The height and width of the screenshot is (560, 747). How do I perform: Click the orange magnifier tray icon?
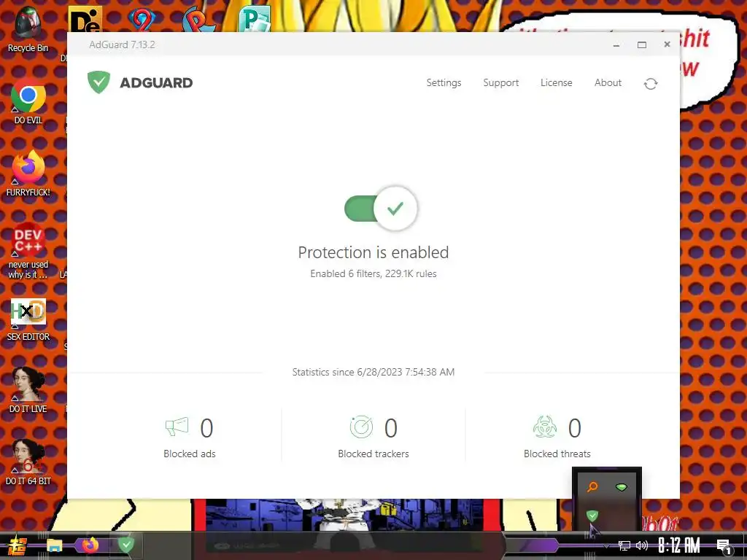point(592,487)
